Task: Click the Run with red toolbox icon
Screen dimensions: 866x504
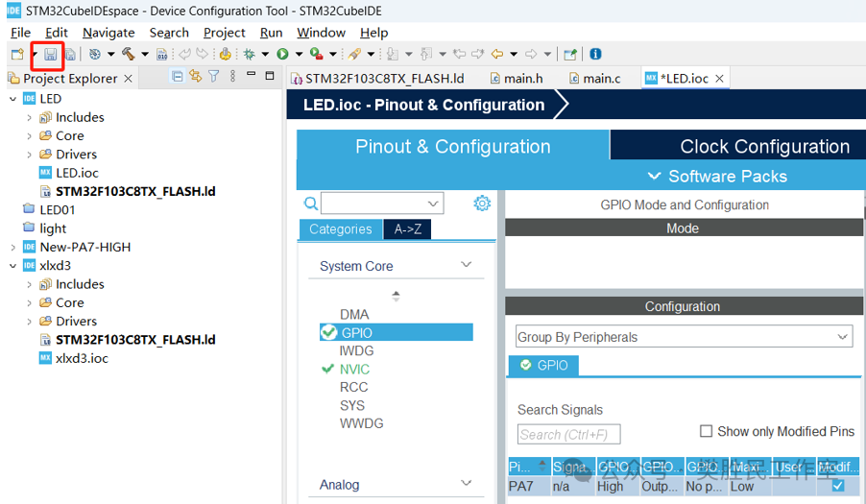Action: [x=316, y=54]
